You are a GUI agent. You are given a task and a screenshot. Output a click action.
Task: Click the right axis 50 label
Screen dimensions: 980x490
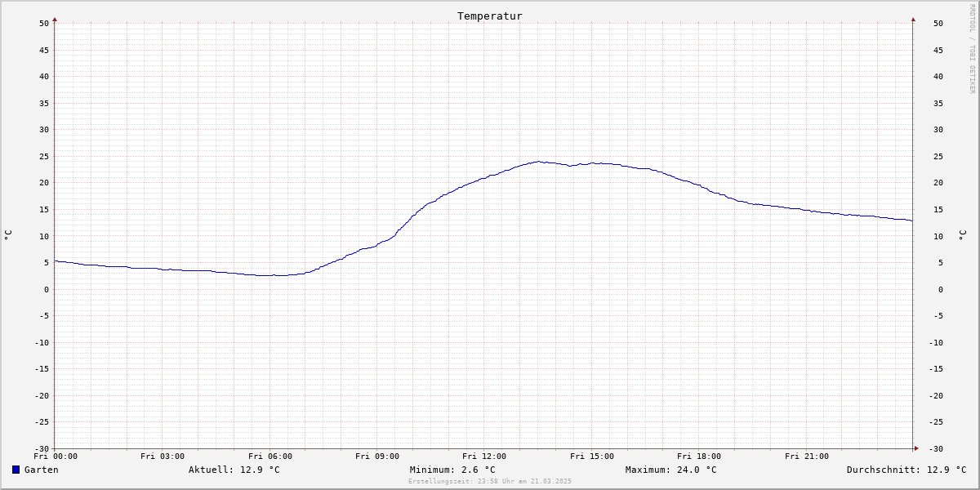[x=938, y=23]
